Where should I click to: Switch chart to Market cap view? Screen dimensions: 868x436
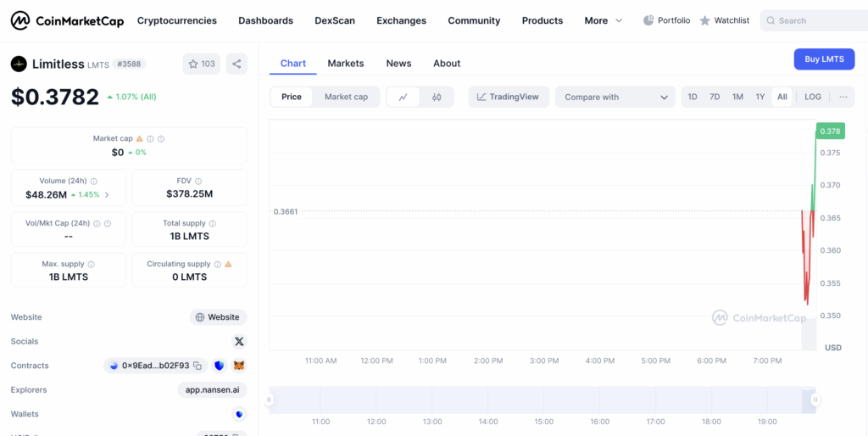point(346,97)
